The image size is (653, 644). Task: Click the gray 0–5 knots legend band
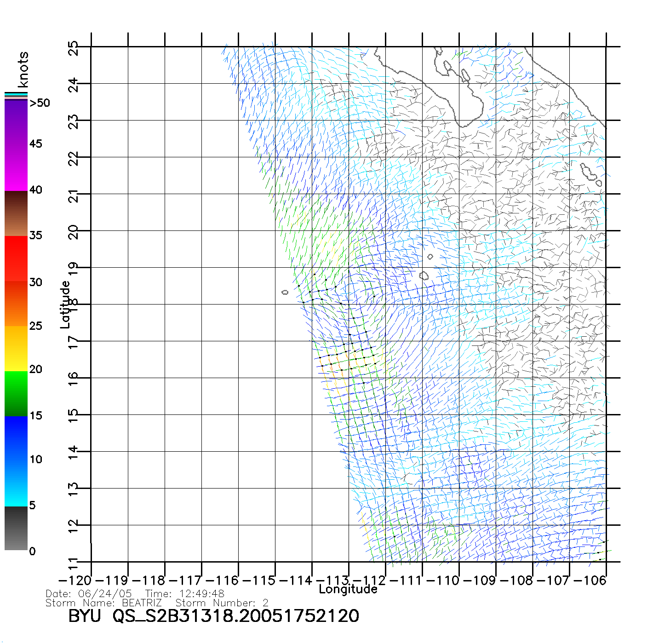click(16, 528)
